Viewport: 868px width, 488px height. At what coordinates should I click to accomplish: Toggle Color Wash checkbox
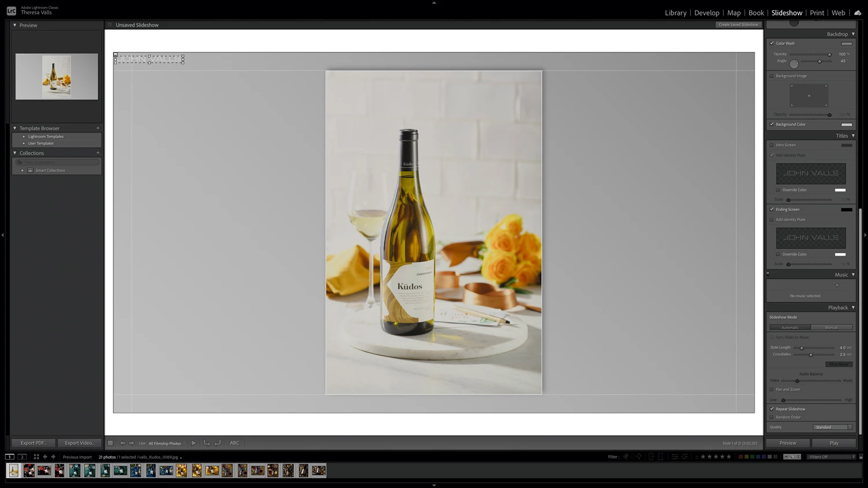point(772,43)
